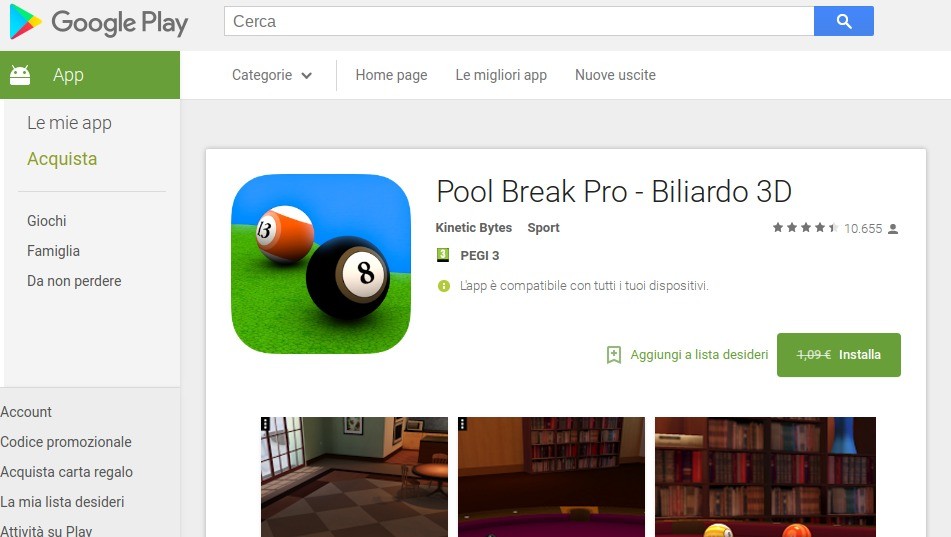Viewport: 951px width, 537px height.
Task: Open the Sport category link
Action: [x=543, y=228]
